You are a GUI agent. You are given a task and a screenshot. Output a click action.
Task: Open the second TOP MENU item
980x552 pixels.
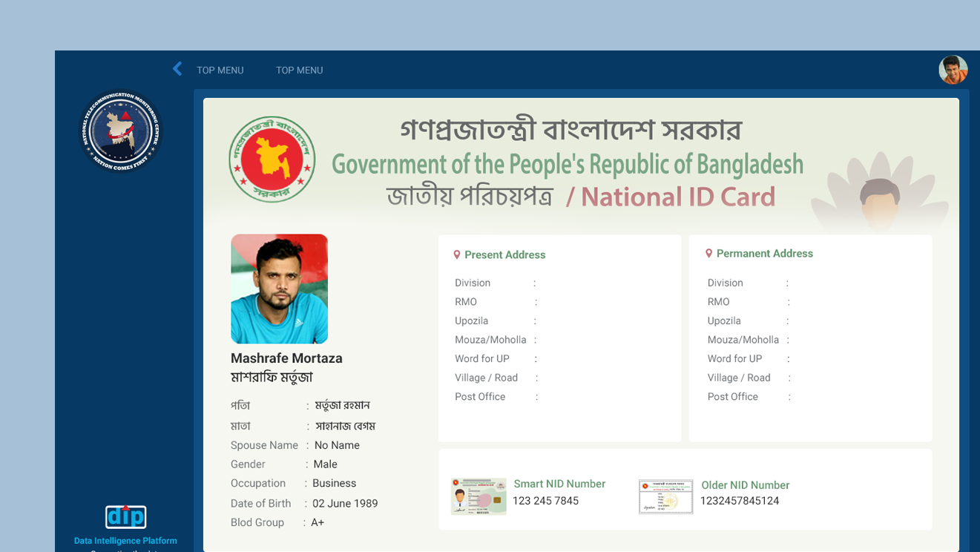coord(299,70)
